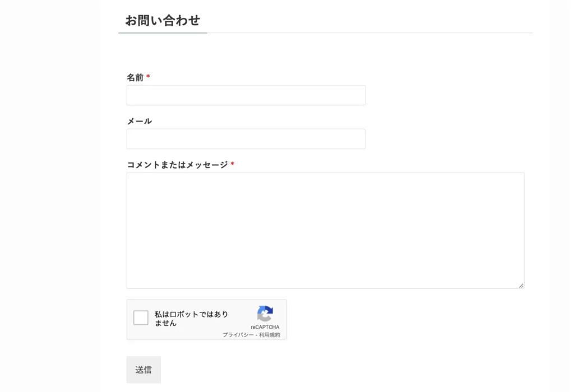
Task: Open the reCAPTCHA 利用規約 link
Action: coord(270,335)
